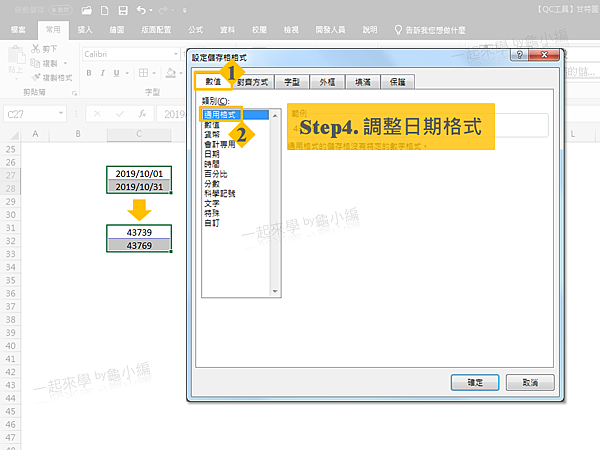Select 科學記號 Scientific in category list

pyautogui.click(x=220, y=193)
